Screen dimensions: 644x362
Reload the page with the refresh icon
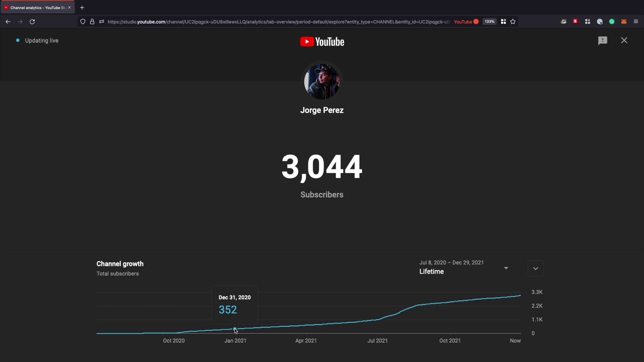[32, 22]
